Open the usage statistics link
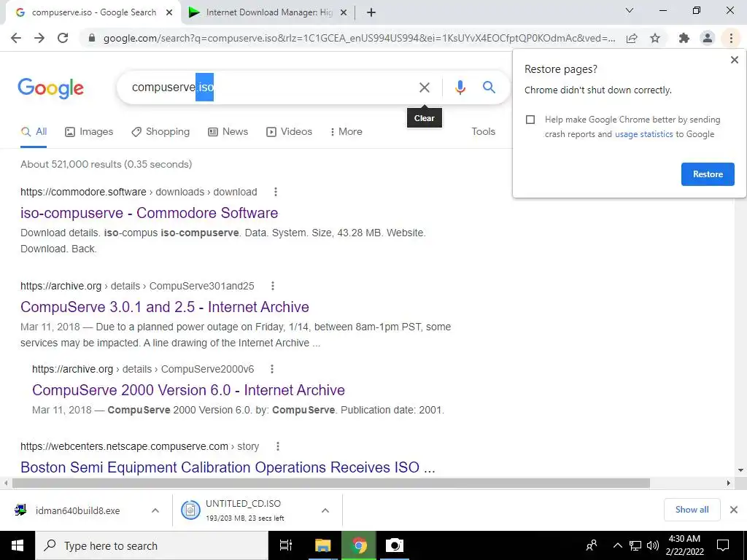The width and height of the screenshot is (747, 560). (x=643, y=134)
